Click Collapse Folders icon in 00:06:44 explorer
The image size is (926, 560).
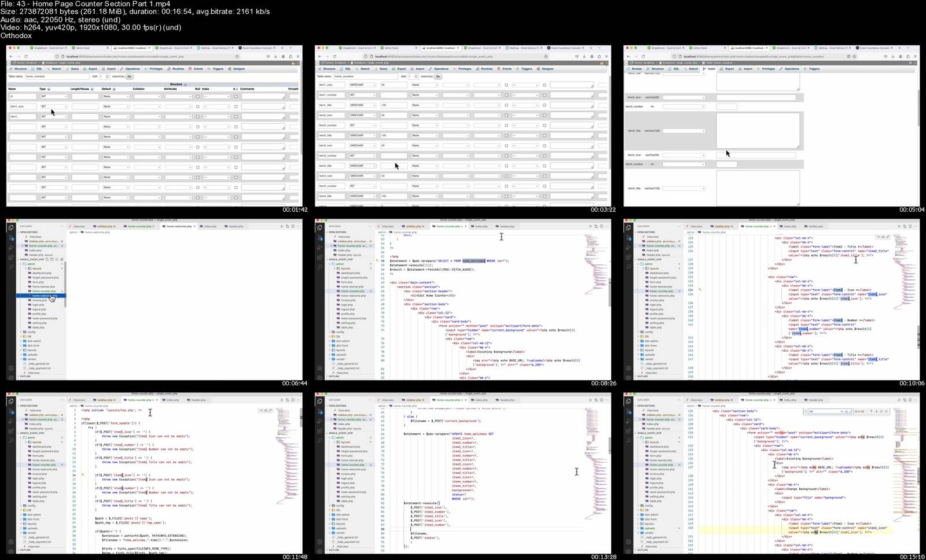point(61,259)
